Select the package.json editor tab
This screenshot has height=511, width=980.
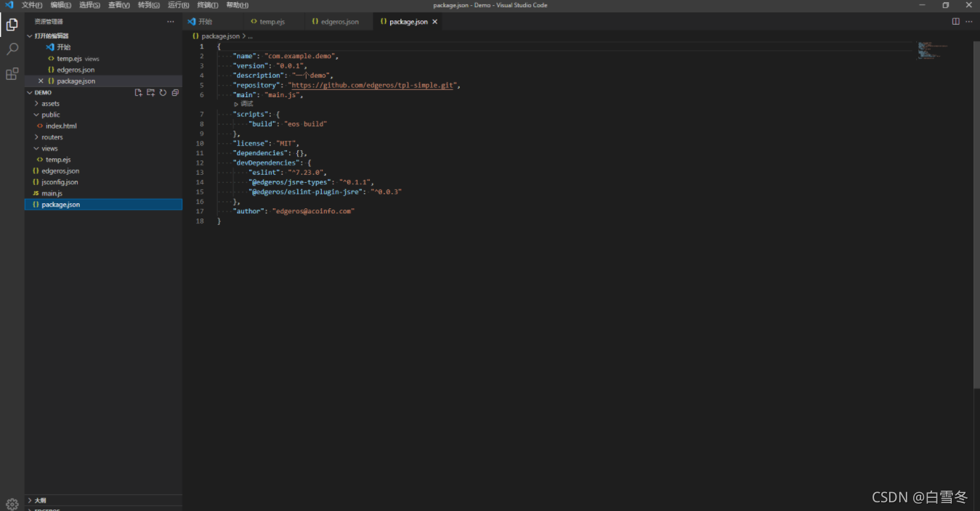[x=408, y=22]
